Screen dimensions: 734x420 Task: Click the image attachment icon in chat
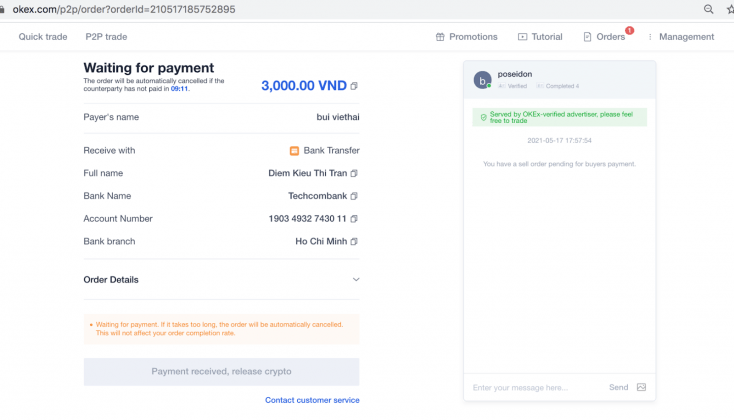[x=641, y=387]
